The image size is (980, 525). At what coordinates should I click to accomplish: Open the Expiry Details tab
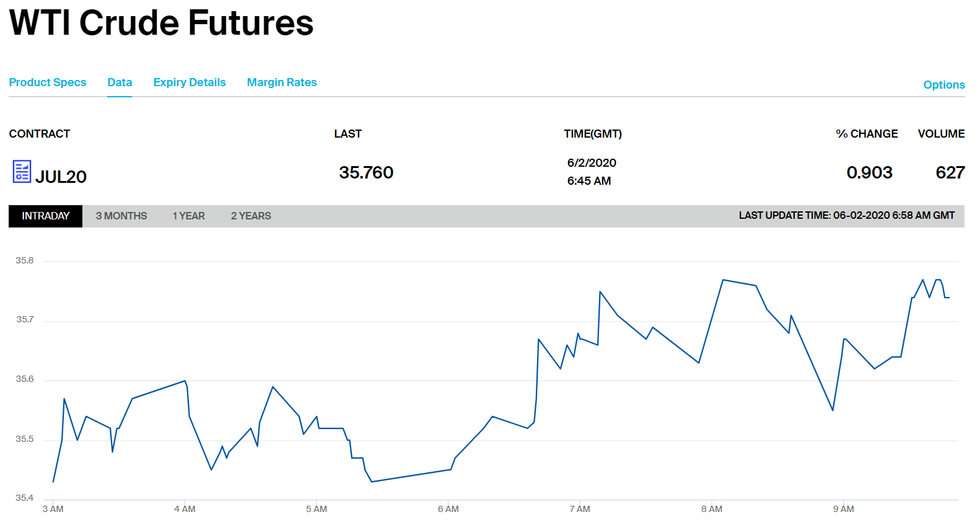pyautogui.click(x=190, y=82)
